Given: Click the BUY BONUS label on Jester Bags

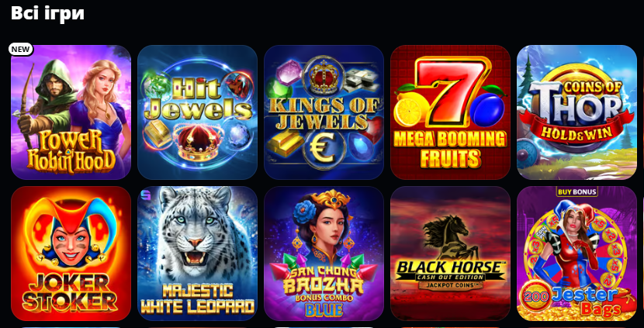Looking at the screenshot, I should [576, 192].
